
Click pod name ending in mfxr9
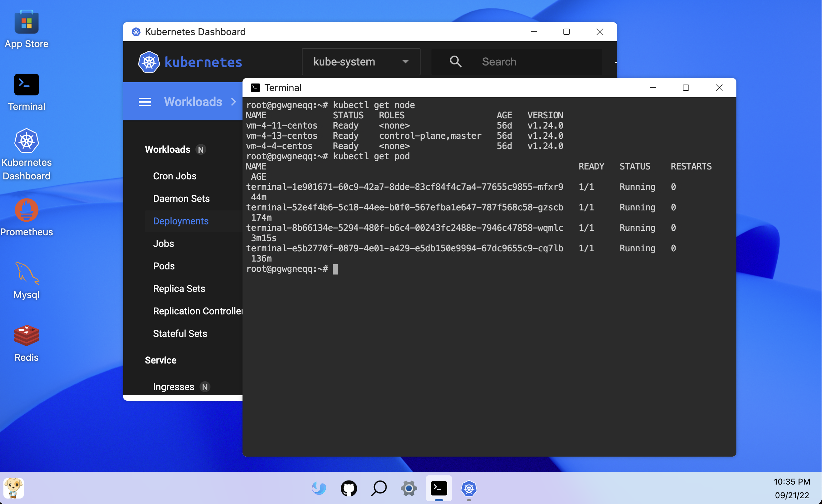[405, 187]
